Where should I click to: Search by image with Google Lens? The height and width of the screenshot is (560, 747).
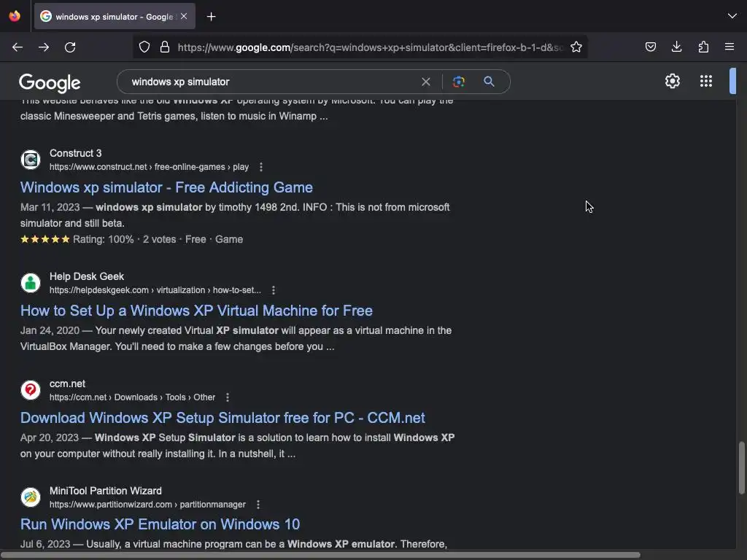(x=459, y=82)
